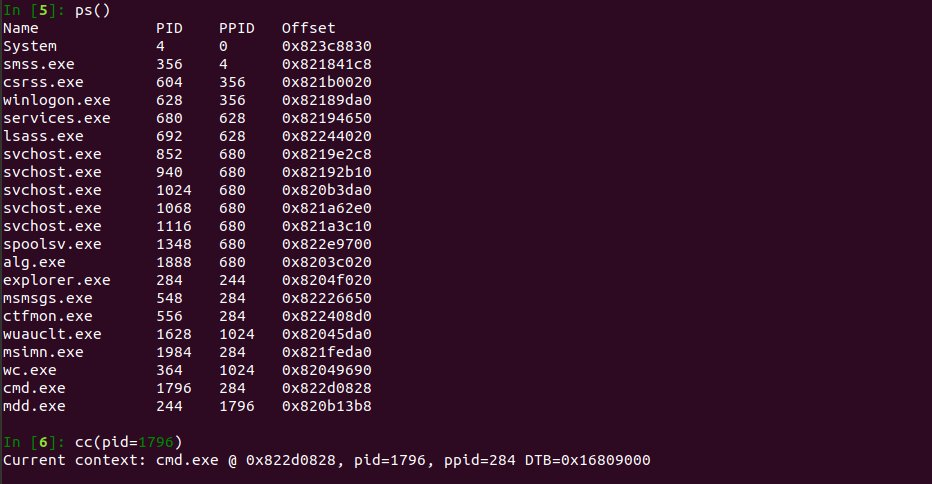The height and width of the screenshot is (484, 932).
Task: Click offset 0x8219e2c8 of svchost.exe
Action: 326,154
